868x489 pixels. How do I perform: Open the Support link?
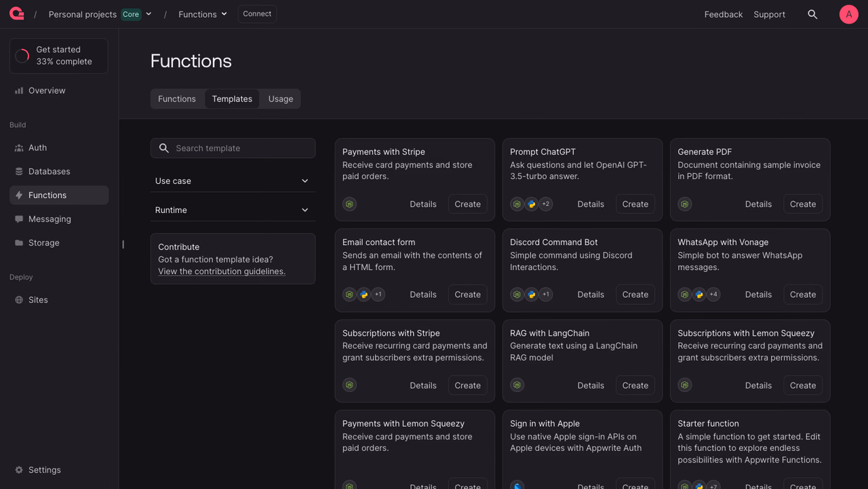770,14
